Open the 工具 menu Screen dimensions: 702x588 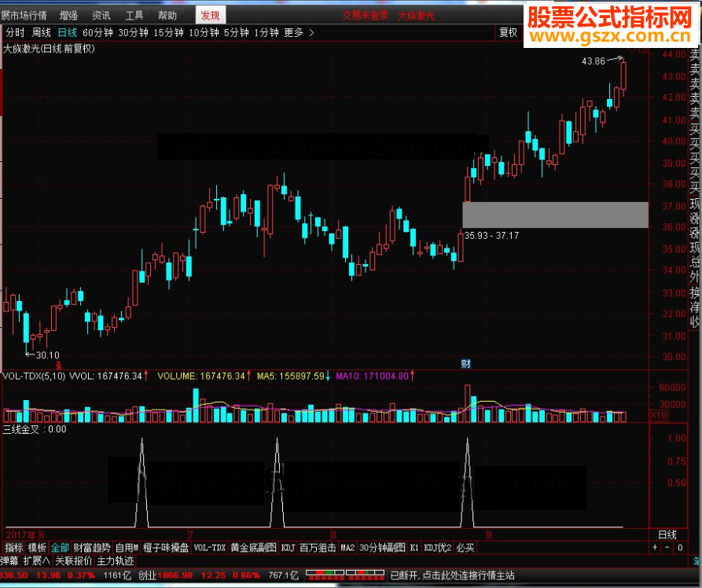134,16
